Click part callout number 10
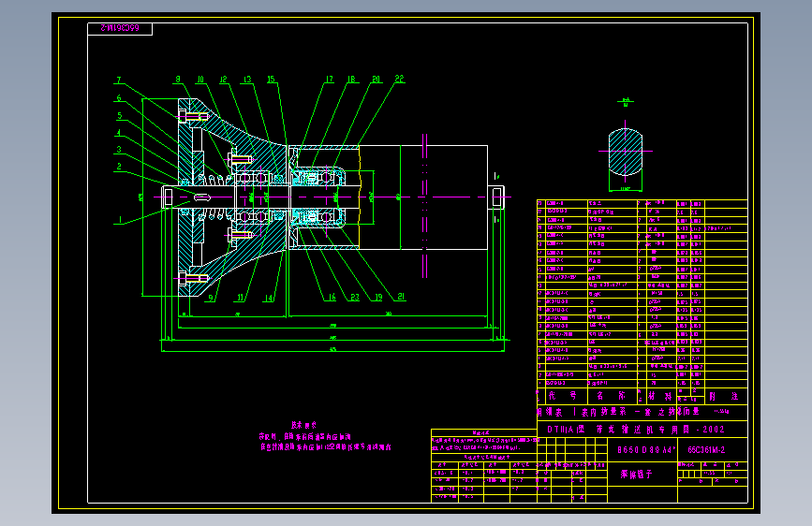 click(x=200, y=80)
